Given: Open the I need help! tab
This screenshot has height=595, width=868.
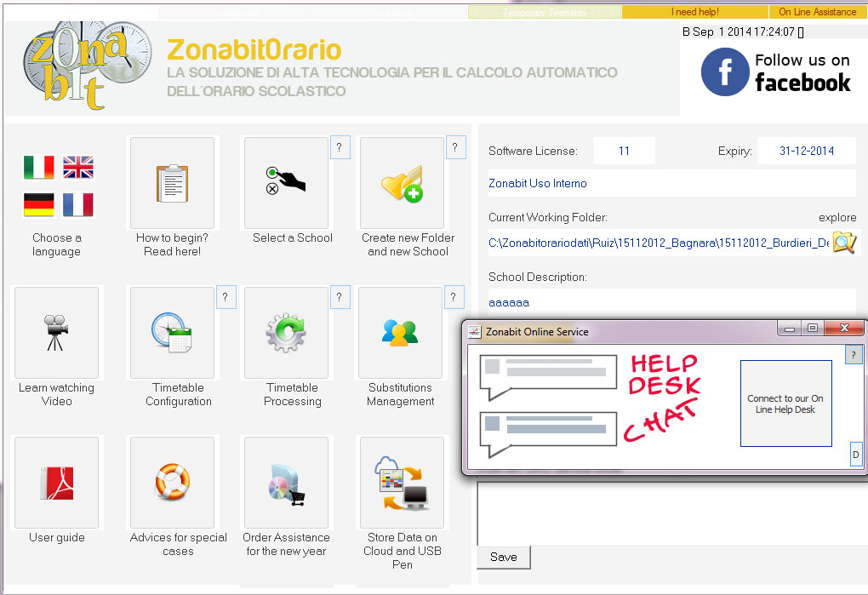Looking at the screenshot, I should 694,12.
